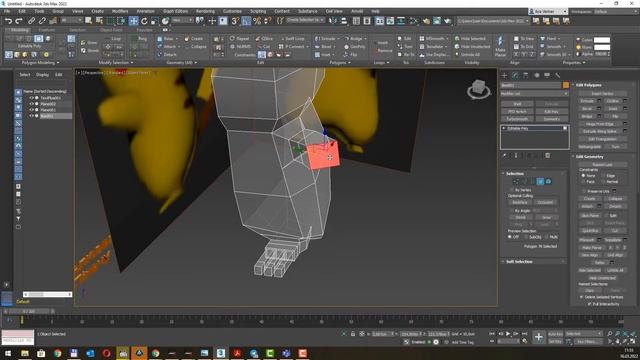
Task: Open the Display command panel tab
Action: [547, 76]
